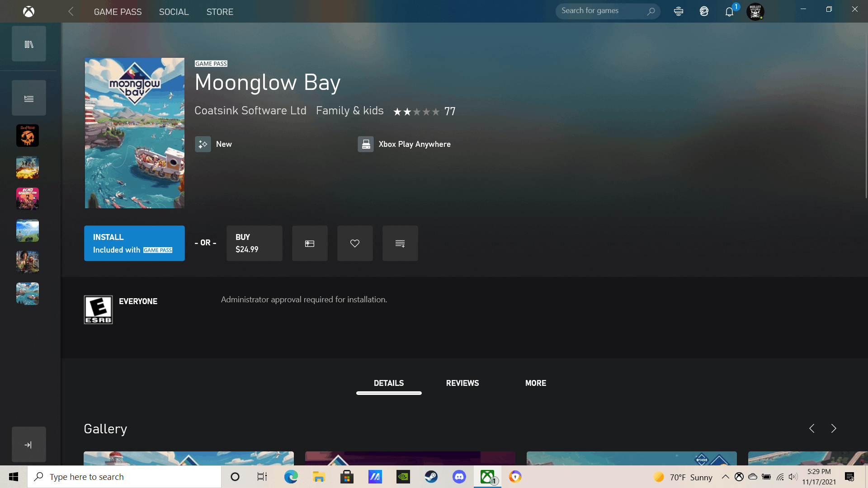Open My Library in sidebar
Screen dimensions: 868x488
[x=29, y=44]
